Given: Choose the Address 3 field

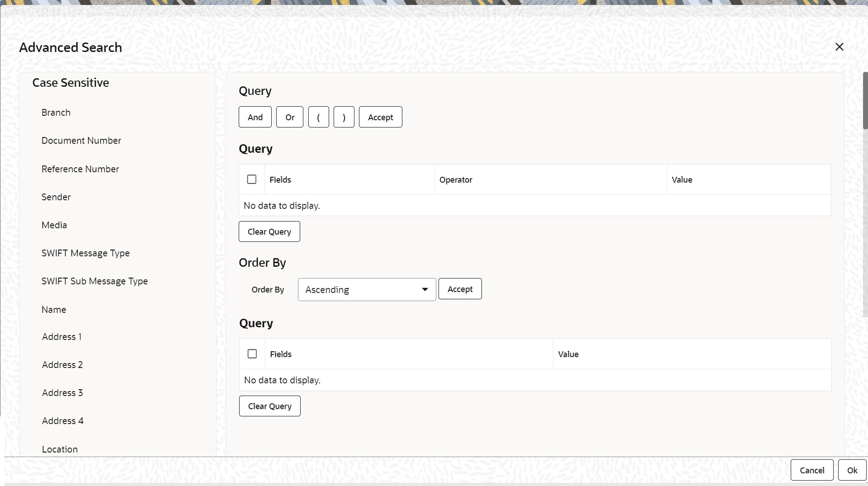Looking at the screenshot, I should (x=62, y=393).
